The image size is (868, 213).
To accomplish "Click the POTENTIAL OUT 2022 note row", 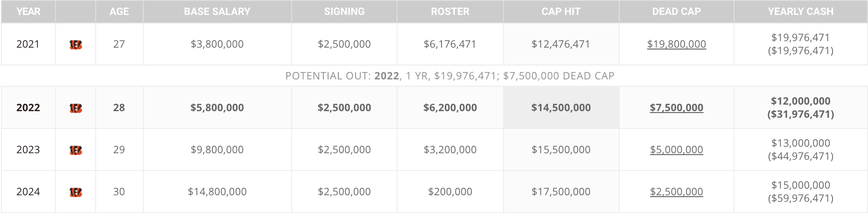I will (450, 76).
